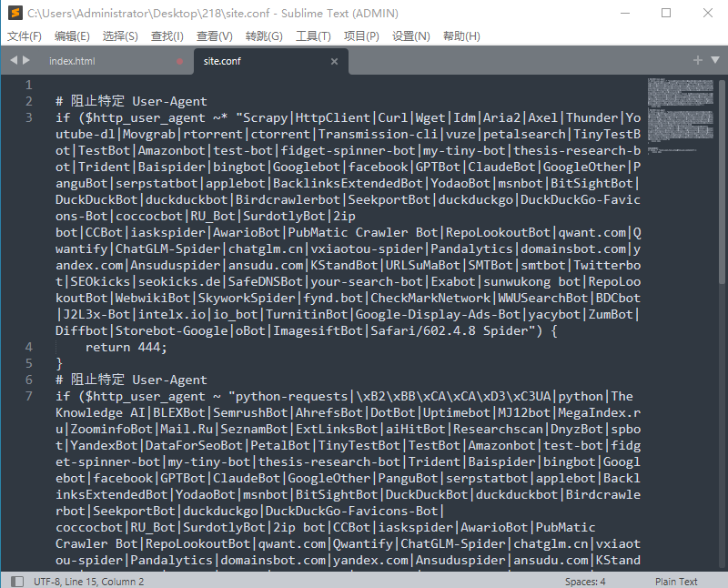
Task: Click the closing brace on line 5
Action: click(x=59, y=363)
